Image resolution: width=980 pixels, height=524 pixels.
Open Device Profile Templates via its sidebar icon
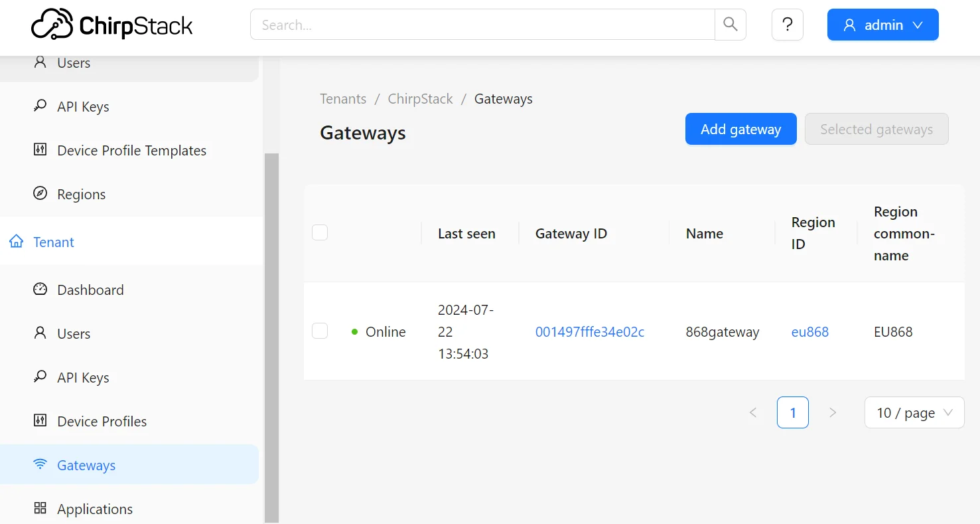click(x=40, y=150)
